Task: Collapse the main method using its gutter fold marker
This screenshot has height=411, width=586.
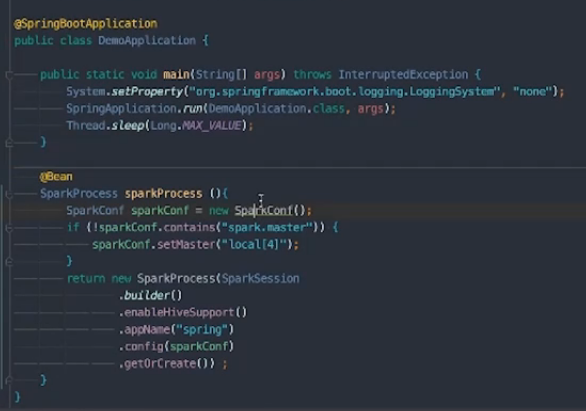Action: pyautogui.click(x=9, y=75)
